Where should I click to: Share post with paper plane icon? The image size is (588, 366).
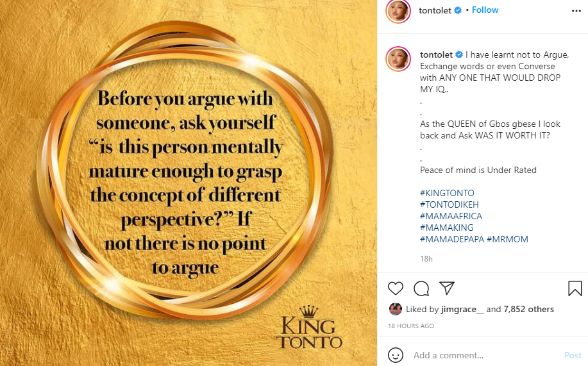tap(447, 288)
